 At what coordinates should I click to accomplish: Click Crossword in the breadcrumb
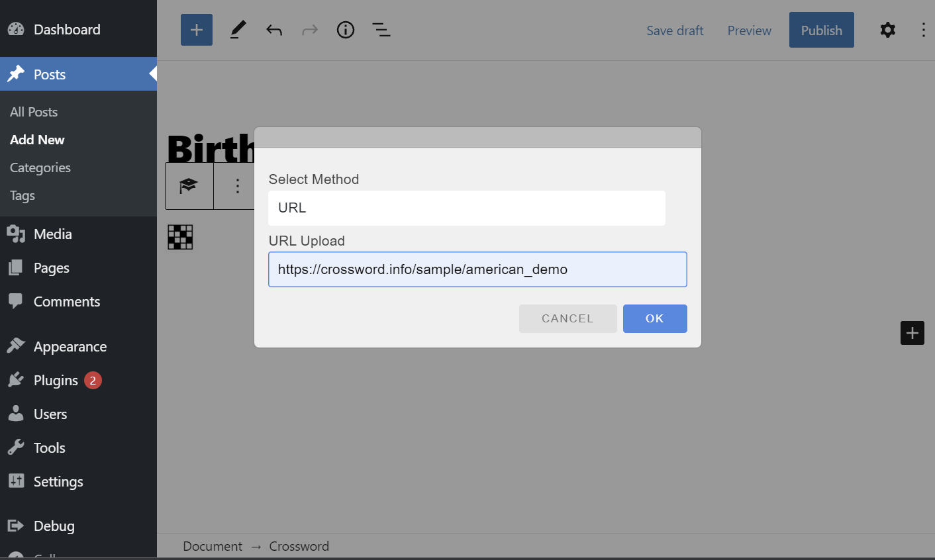click(299, 546)
